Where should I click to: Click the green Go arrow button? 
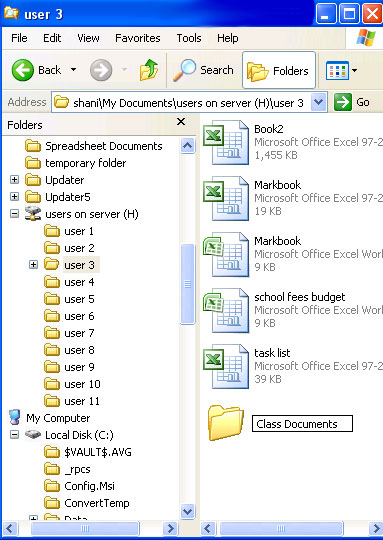(x=343, y=102)
